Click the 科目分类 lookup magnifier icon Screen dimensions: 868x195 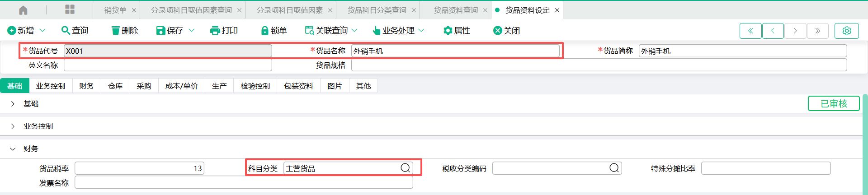(x=406, y=168)
